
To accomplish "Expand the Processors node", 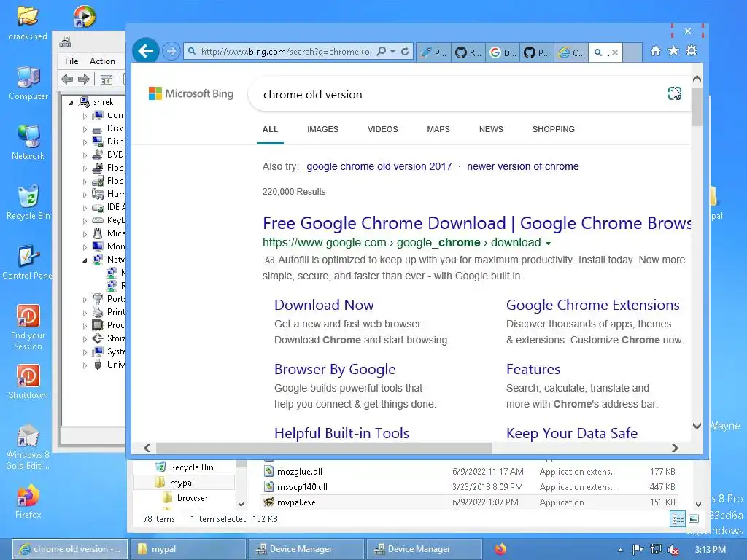I will (x=85, y=326).
